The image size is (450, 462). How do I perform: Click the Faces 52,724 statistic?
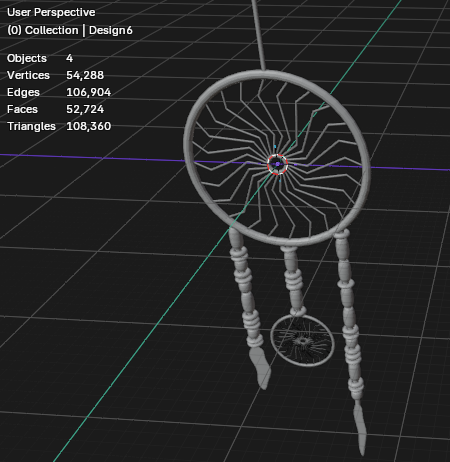[x=55, y=109]
